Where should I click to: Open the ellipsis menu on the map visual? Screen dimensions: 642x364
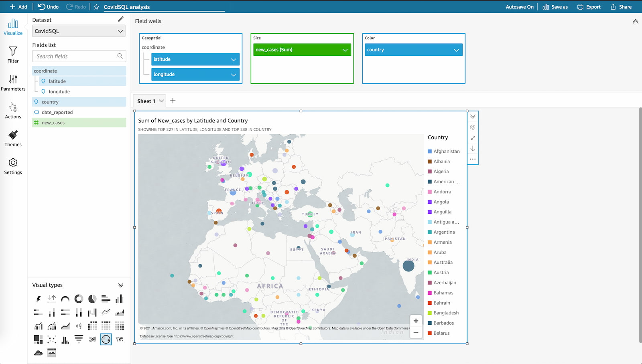tap(473, 159)
